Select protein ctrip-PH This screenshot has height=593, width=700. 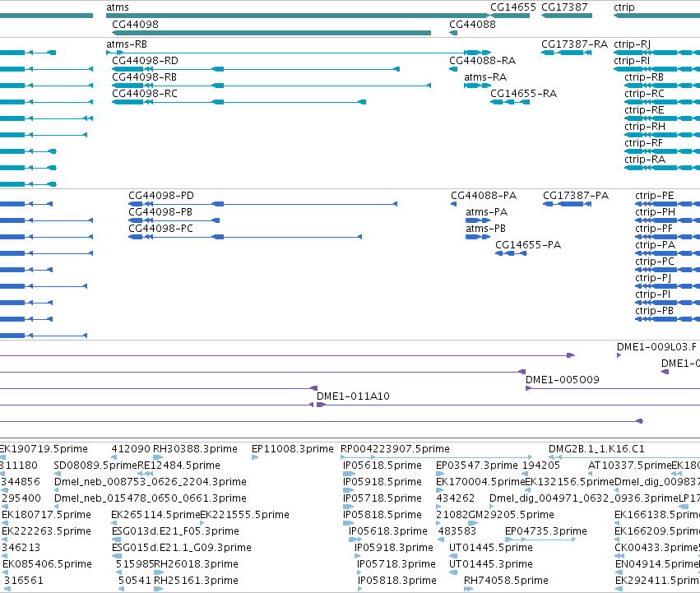667,220
